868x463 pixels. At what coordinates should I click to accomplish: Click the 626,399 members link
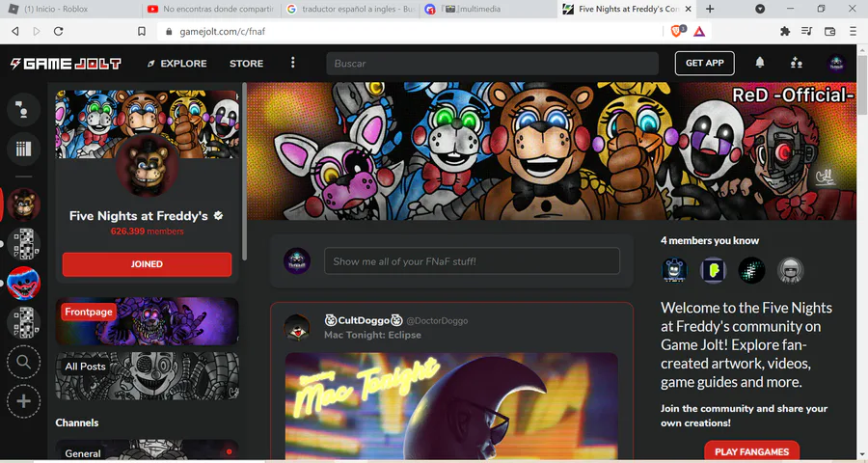click(147, 231)
